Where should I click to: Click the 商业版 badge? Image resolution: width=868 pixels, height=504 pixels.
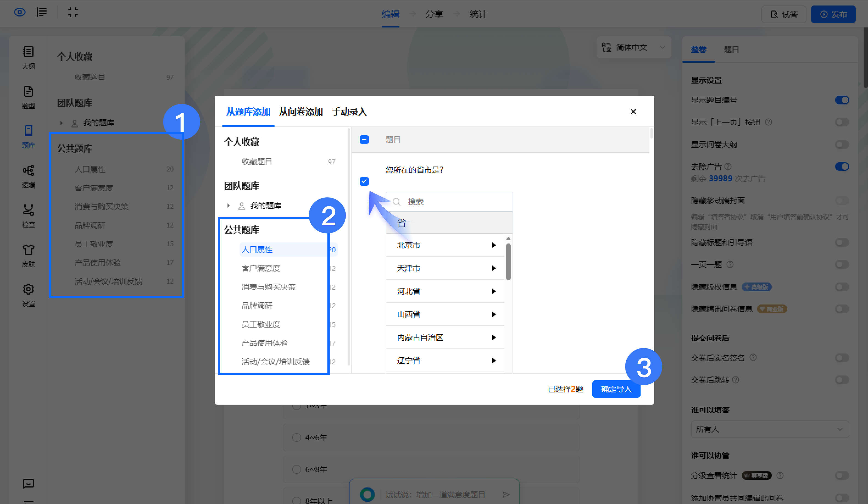(772, 309)
